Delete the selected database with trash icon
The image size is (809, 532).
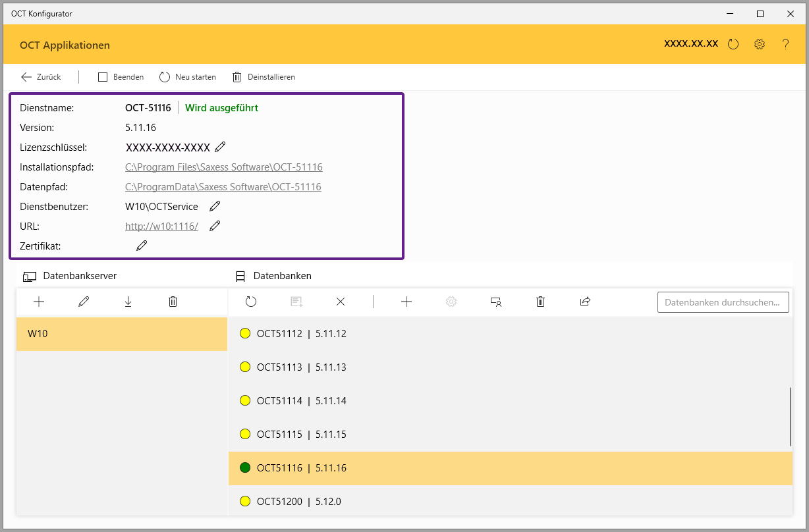pyautogui.click(x=540, y=302)
